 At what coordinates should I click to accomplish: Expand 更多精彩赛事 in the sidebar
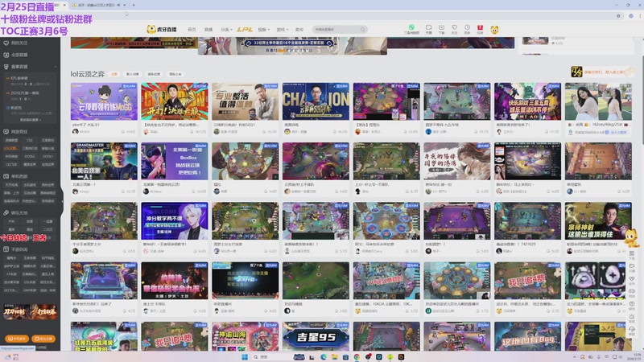pos(30,120)
